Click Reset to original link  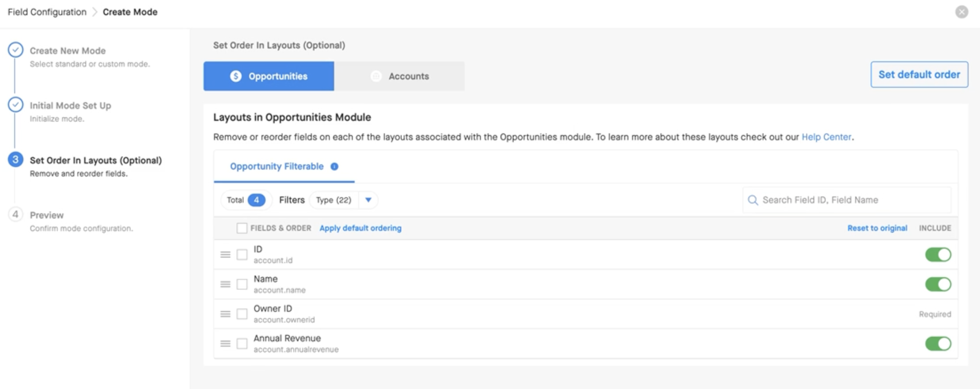coord(877,228)
